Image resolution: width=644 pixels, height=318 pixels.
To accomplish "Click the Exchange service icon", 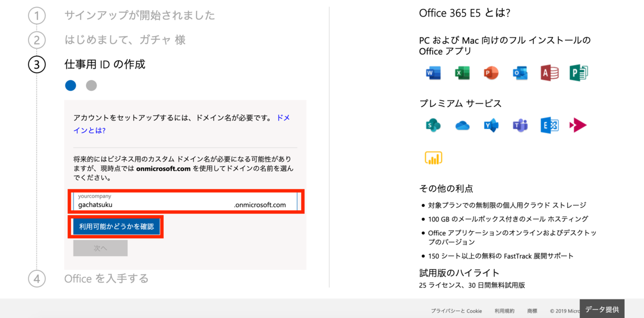I will 550,125.
